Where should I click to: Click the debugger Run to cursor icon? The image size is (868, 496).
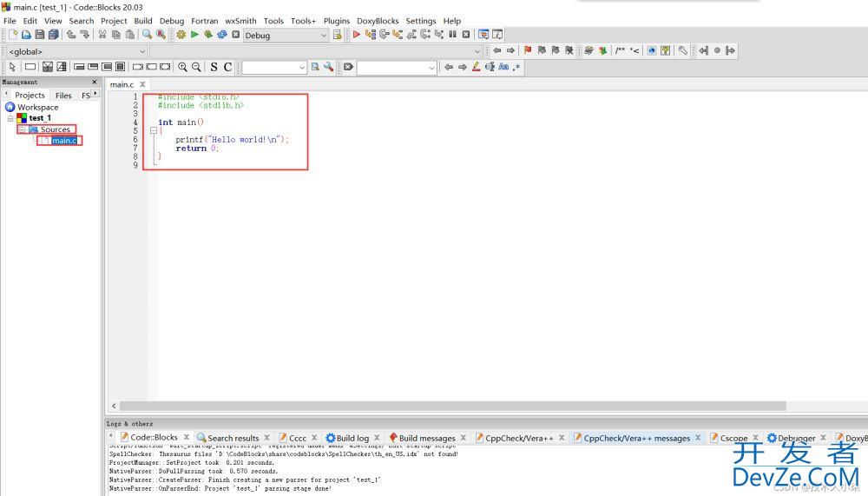(x=371, y=35)
